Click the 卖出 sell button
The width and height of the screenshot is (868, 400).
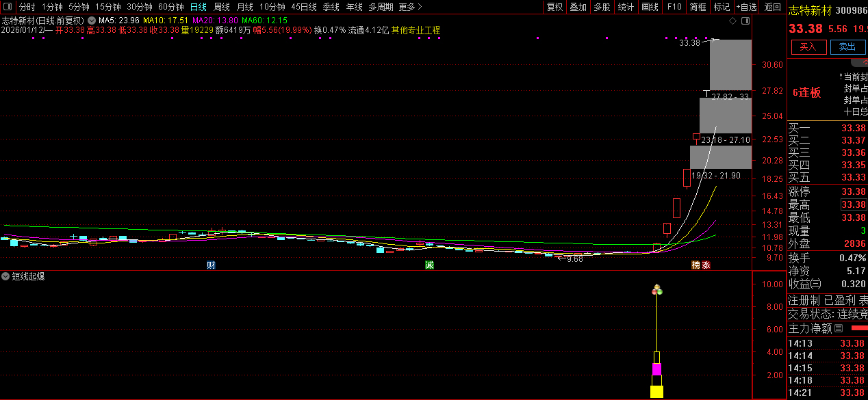coord(847,46)
